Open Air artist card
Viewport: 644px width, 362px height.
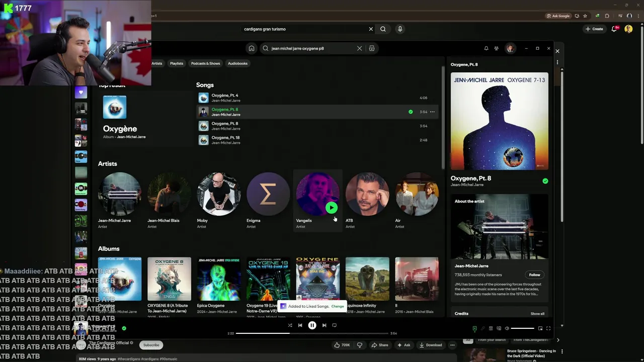click(x=417, y=200)
